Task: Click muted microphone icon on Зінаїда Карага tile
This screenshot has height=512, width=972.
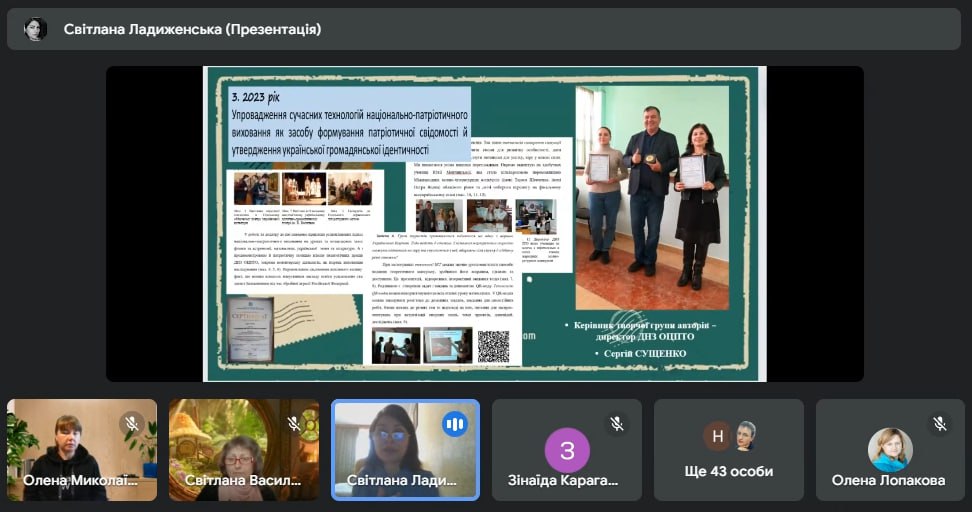Action: point(617,424)
